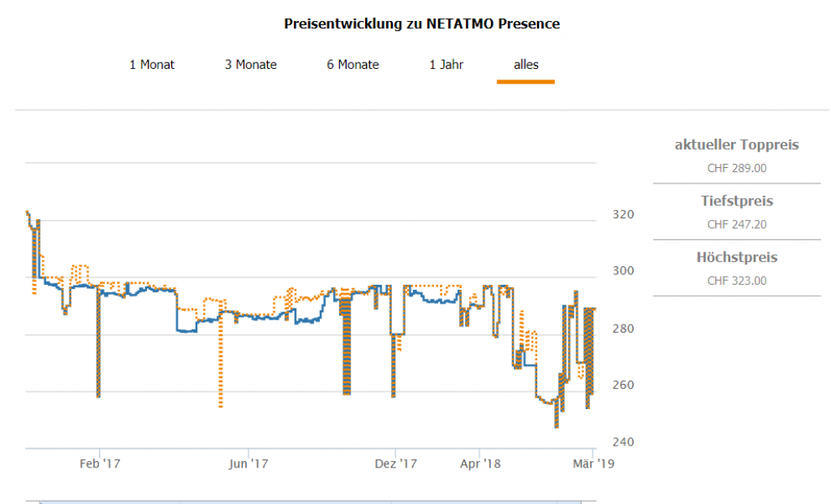The width and height of the screenshot is (831, 504).
Task: Switch to the '3 Monate' tab
Action: click(251, 65)
